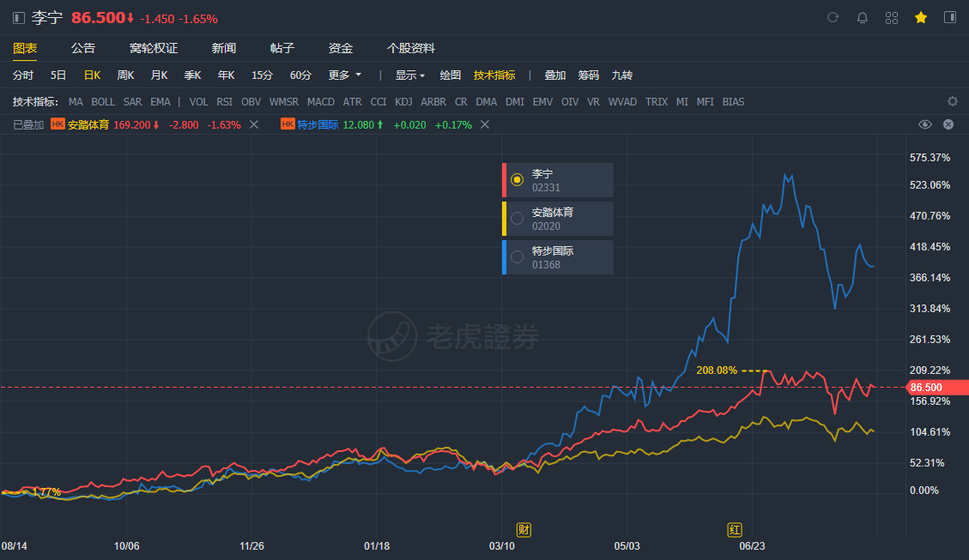969x560 pixels.
Task: Click the 安踏体育 overlay stock name
Action: [88, 124]
